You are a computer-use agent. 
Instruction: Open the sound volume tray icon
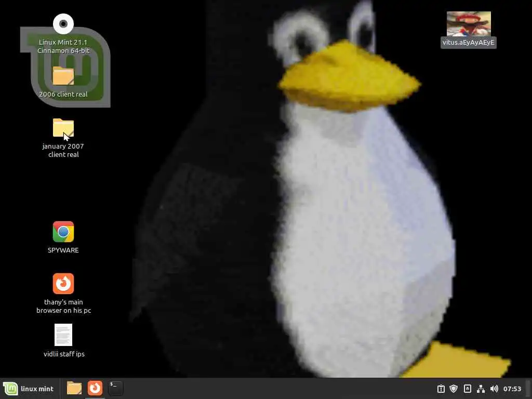[494, 389]
